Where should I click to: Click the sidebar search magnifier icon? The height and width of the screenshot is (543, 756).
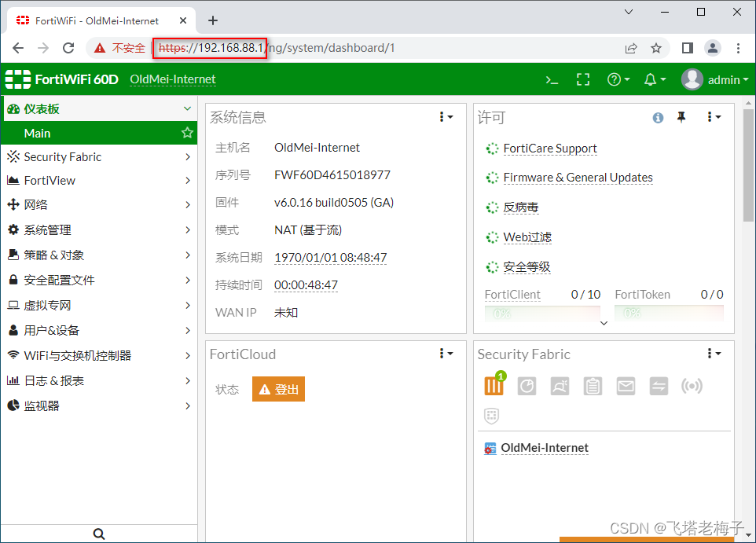coord(99,534)
